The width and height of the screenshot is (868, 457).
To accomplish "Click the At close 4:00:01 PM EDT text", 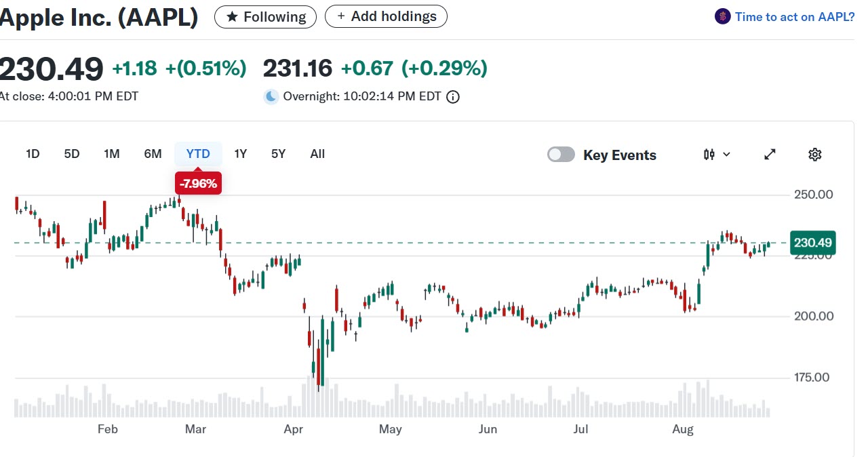I will click(68, 96).
